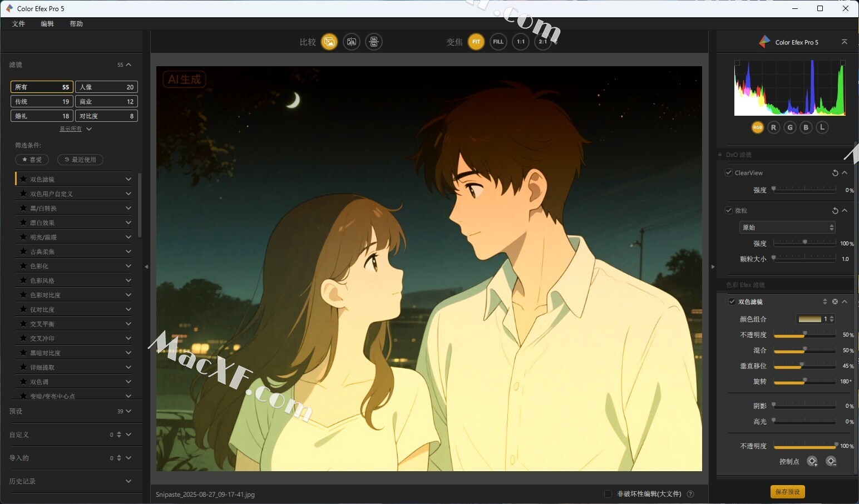Viewport: 859px width, 504px height.
Task: Collapse the histogram header panel
Action: (845, 42)
